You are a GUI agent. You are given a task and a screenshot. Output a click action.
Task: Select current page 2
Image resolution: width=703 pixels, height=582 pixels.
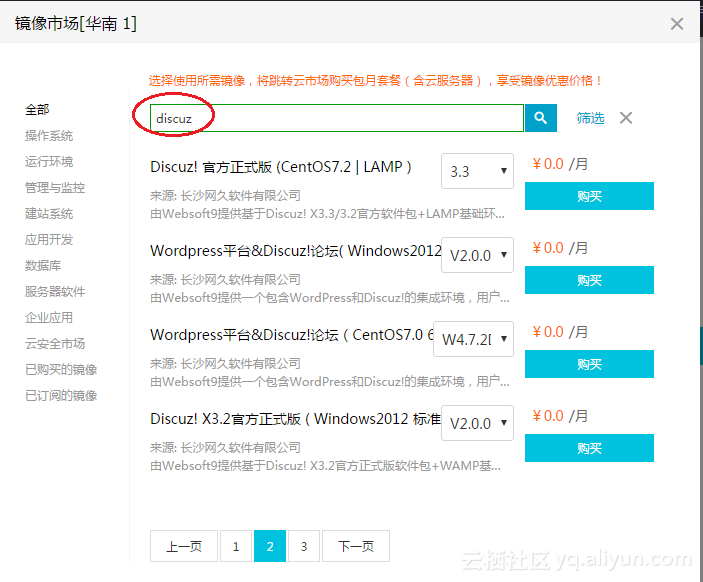tap(270, 546)
